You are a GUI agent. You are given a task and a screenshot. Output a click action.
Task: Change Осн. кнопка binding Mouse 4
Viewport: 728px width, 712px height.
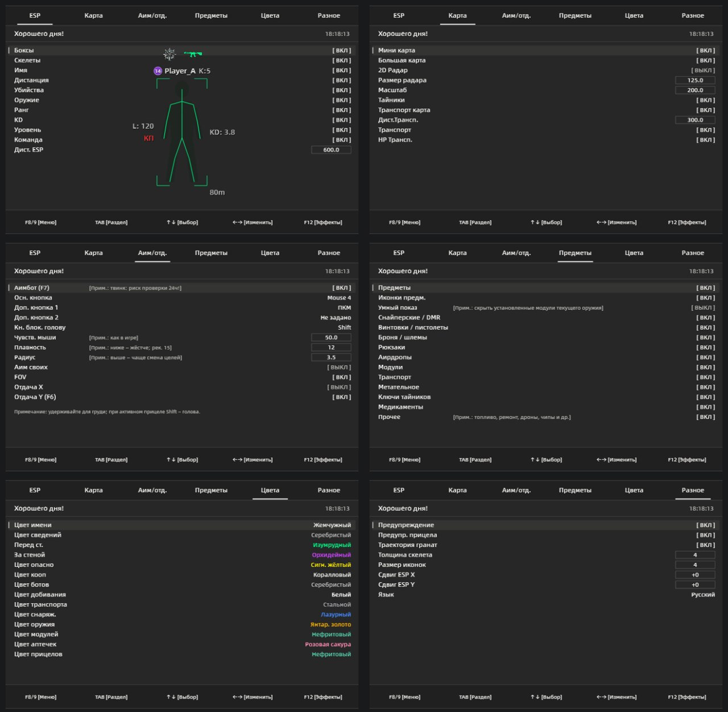(x=339, y=298)
